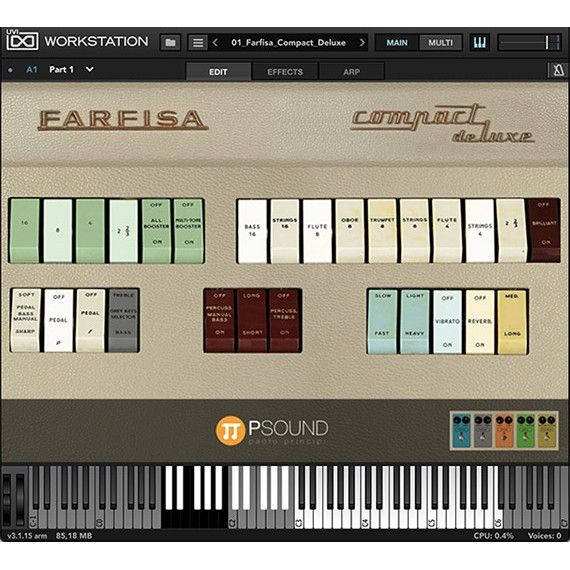The width and height of the screenshot is (570, 570).
Task: Flip the green 16 bass tab
Action: click(25, 230)
